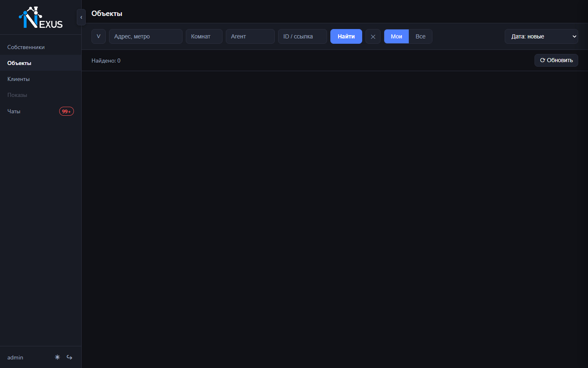Switch to the Мои filter
This screenshot has height=368, width=588.
pyautogui.click(x=396, y=36)
